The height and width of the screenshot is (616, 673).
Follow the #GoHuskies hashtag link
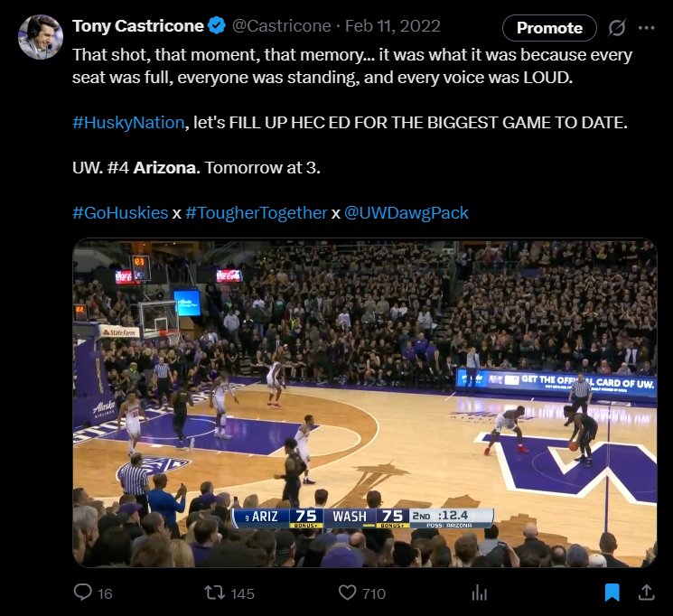pyautogui.click(x=120, y=213)
